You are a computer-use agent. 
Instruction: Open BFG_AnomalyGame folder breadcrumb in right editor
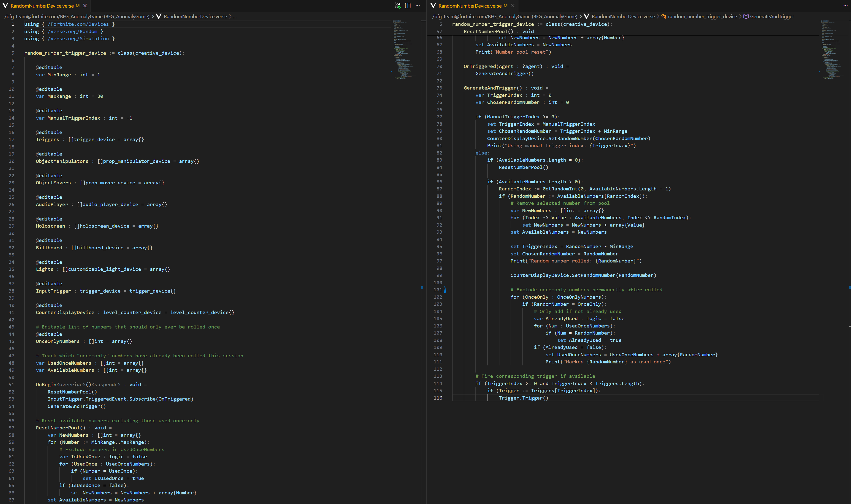click(505, 16)
